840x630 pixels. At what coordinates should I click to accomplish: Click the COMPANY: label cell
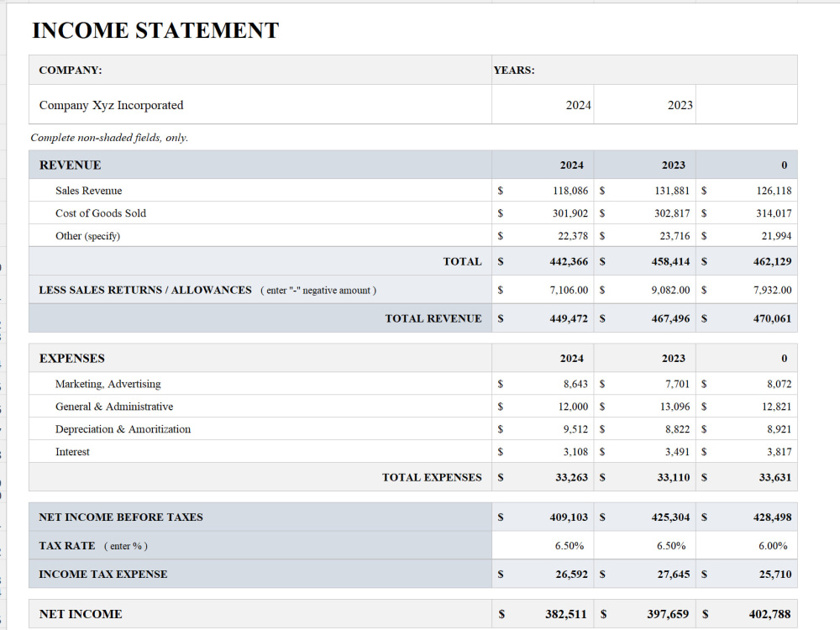pyautogui.click(x=260, y=70)
